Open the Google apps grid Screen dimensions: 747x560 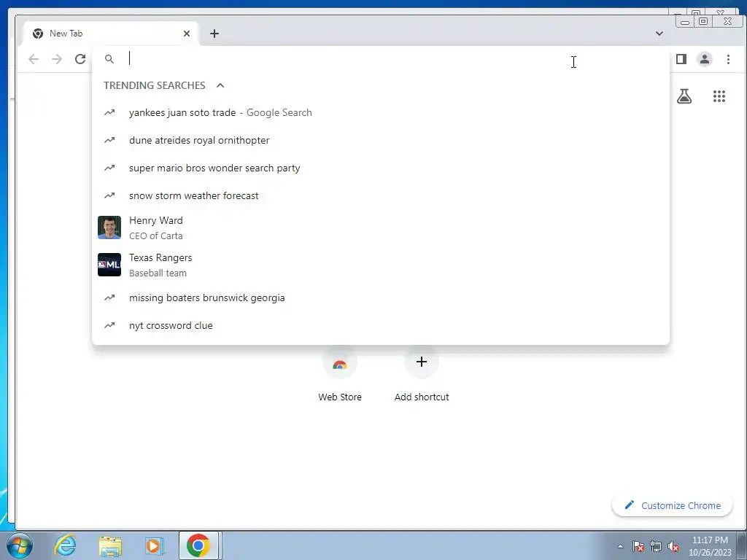[x=719, y=97]
